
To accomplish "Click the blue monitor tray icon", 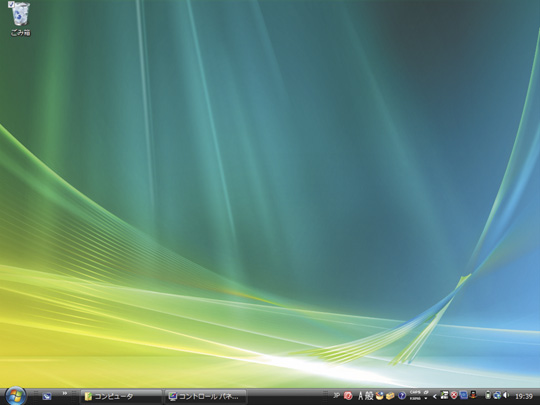I will pos(464,395).
